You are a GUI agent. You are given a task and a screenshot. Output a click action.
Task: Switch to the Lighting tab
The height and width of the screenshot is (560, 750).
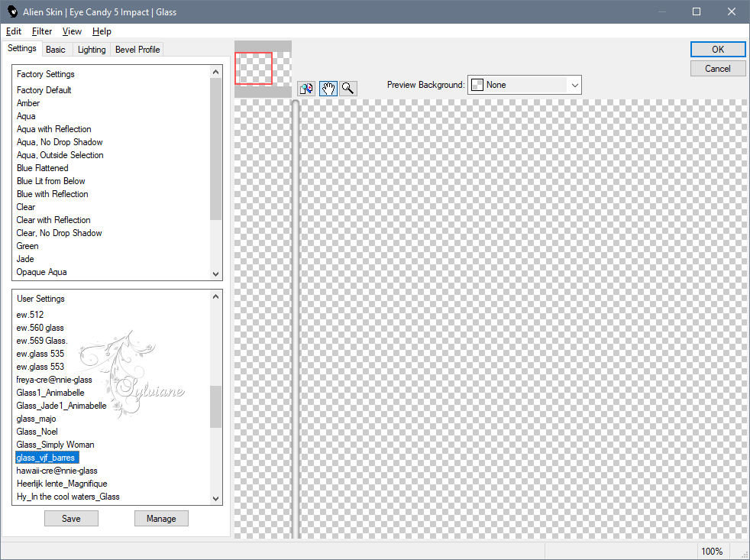coord(92,50)
